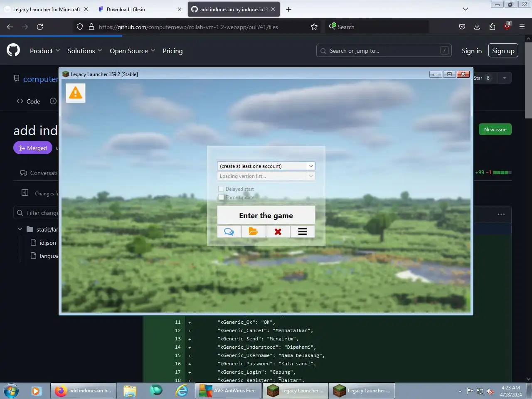Screen dimensions: 532x399
Task: Click the taskbar clock showing 4:23 AM
Action: 511,391
